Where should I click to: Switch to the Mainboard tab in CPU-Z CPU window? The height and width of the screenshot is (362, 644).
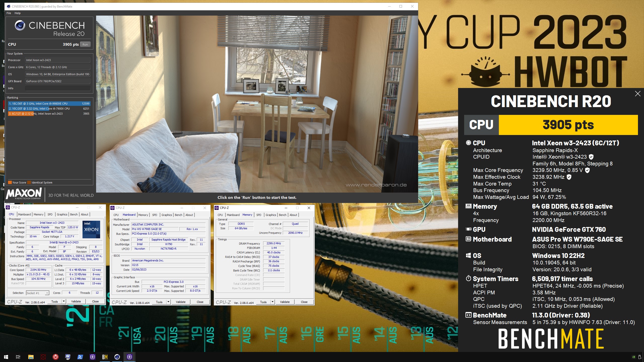click(24, 214)
